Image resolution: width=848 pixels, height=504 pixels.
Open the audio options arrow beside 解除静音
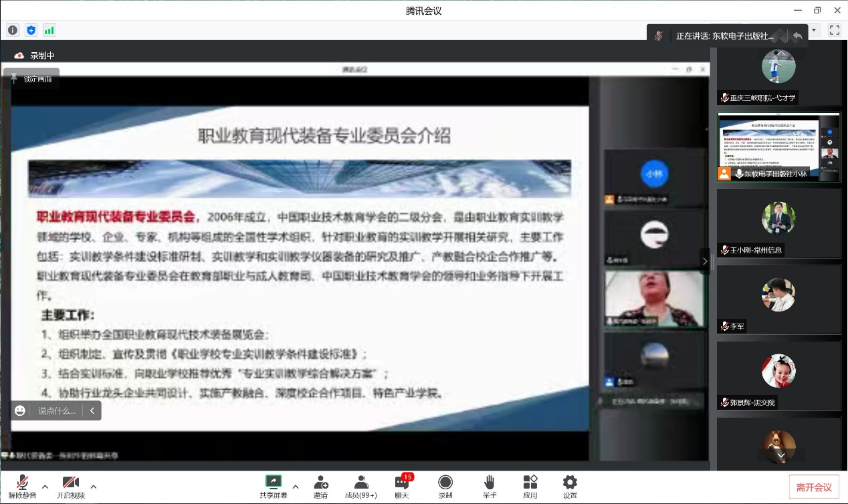coord(45,487)
